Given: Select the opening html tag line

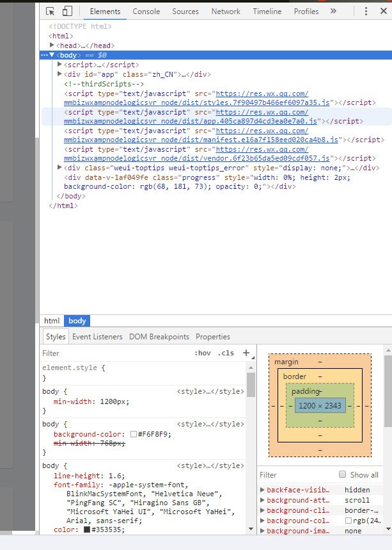Looking at the screenshot, I should (61, 36).
